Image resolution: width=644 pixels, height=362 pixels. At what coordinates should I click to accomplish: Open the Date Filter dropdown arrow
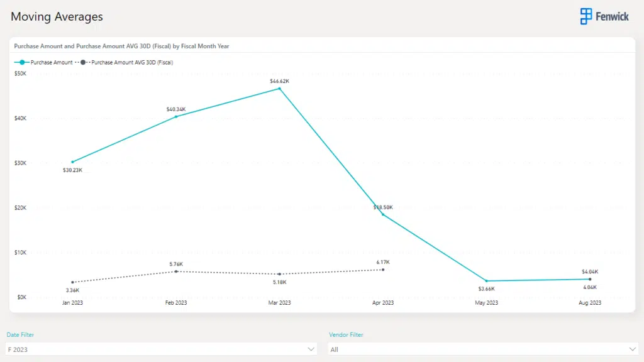coord(311,349)
